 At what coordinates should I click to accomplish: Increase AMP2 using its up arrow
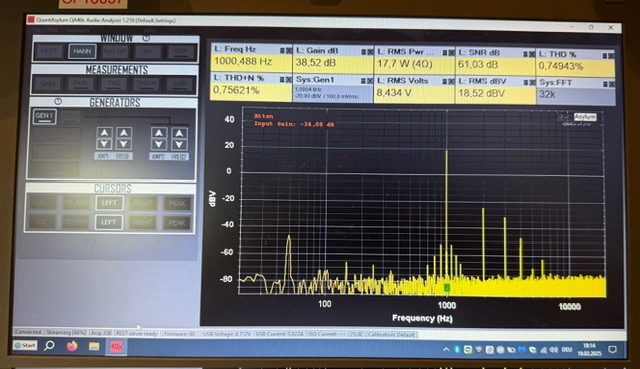coord(159,133)
